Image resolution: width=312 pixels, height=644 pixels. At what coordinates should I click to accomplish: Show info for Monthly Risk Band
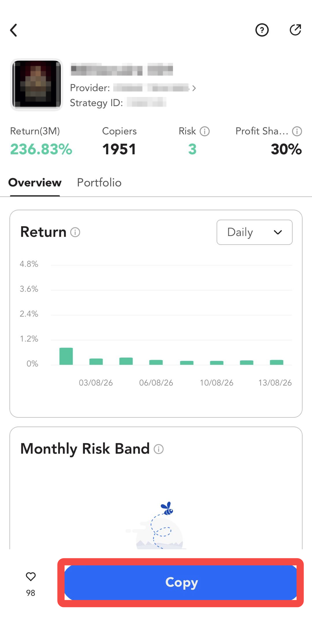tap(159, 449)
